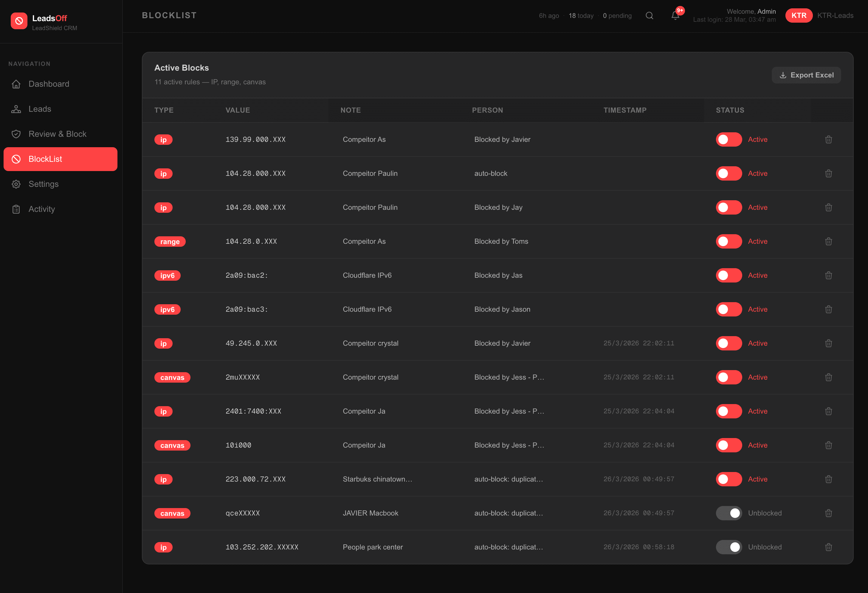Click the LeadsOff logo icon

coord(19,21)
